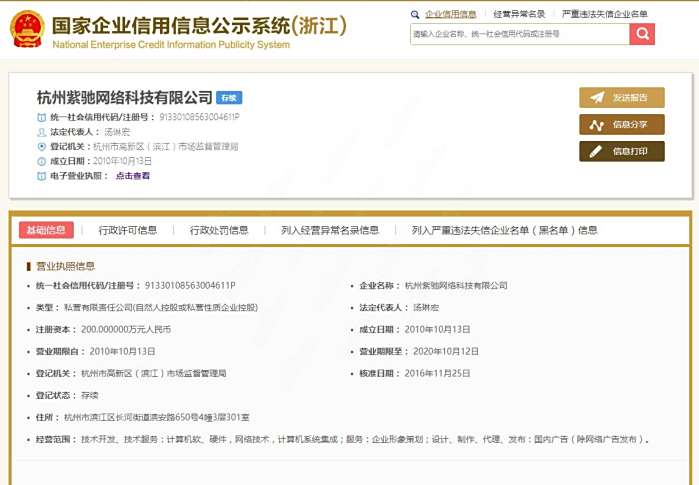Viewport: 699px width, 485px height.
Task: Select the 企业信用信息 search tab
Action: (450, 14)
